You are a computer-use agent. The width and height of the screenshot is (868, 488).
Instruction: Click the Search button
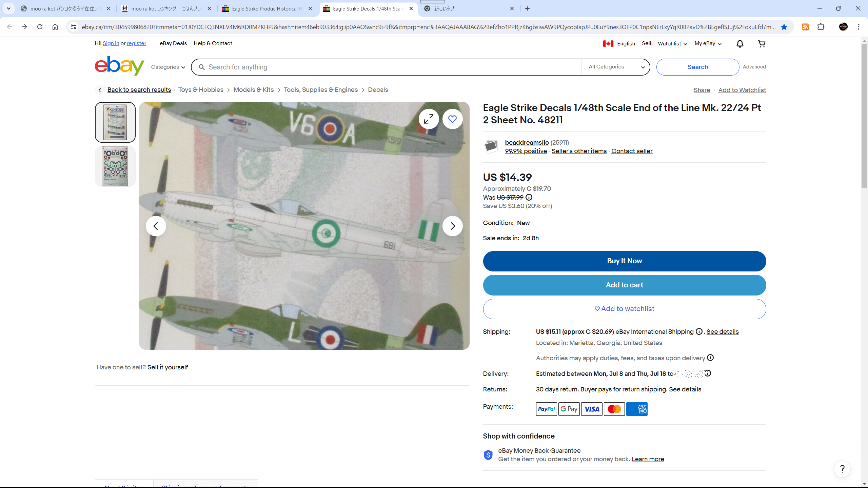[x=697, y=67]
